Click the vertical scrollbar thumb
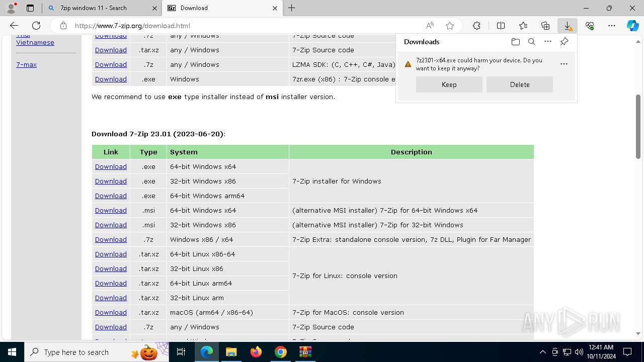The width and height of the screenshot is (644, 362). pyautogui.click(x=638, y=127)
